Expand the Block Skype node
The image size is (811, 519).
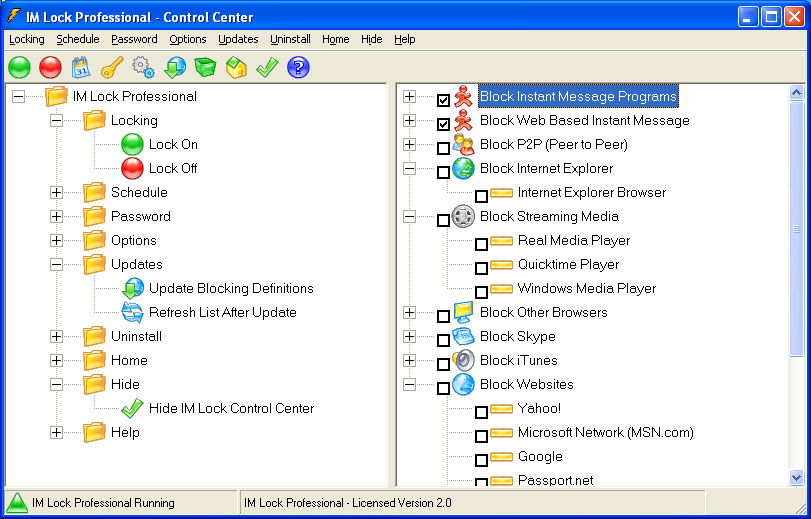coord(409,336)
